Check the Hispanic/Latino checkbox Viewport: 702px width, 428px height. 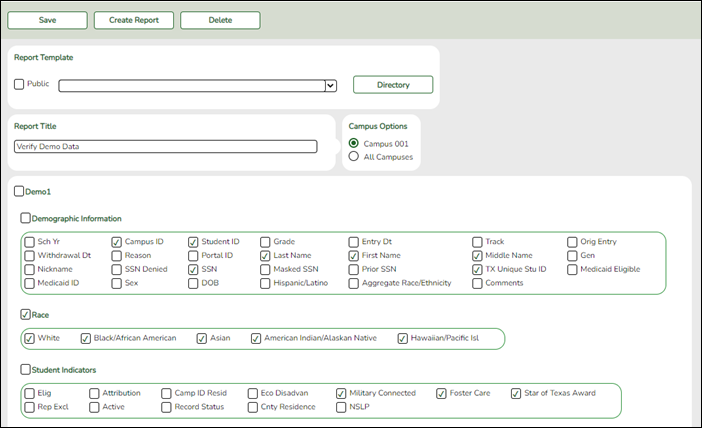tap(265, 283)
